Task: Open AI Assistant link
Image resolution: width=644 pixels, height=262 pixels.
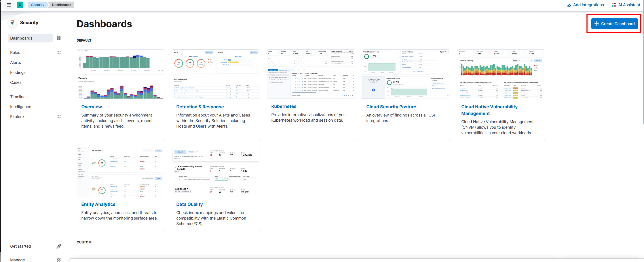Action: (x=629, y=5)
